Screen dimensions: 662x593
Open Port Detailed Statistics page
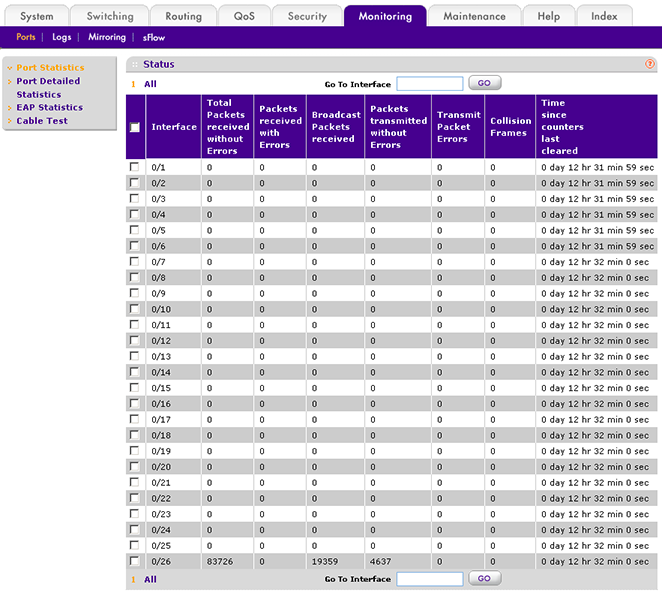[x=48, y=87]
